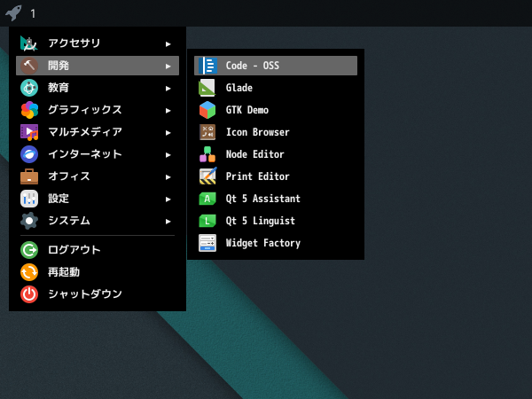Click the オフィス briefcase icon

point(29,176)
